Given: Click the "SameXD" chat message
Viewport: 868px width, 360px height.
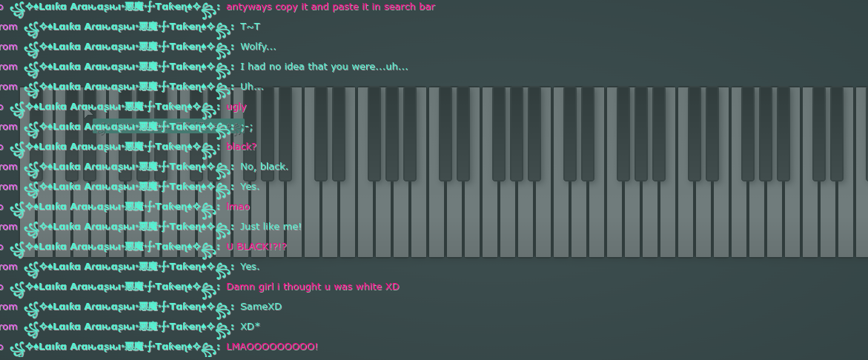Looking at the screenshot, I should [261, 307].
